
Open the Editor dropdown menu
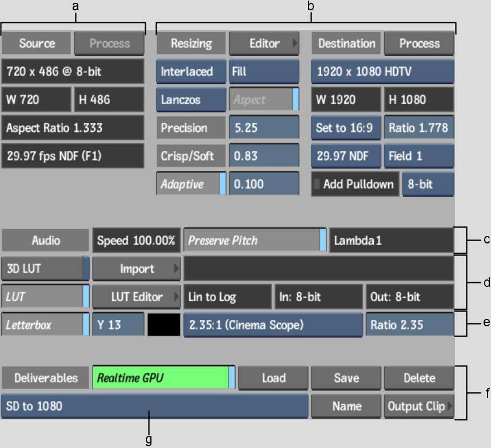click(264, 43)
